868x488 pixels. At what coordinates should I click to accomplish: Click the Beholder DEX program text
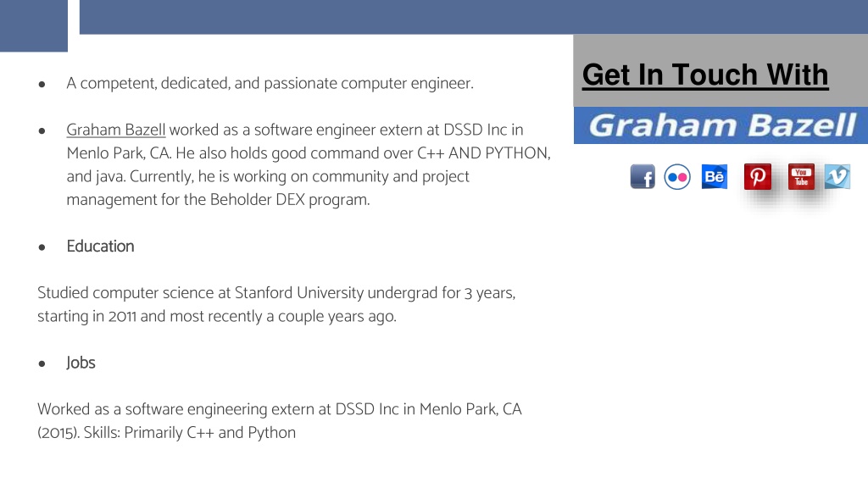click(x=290, y=200)
